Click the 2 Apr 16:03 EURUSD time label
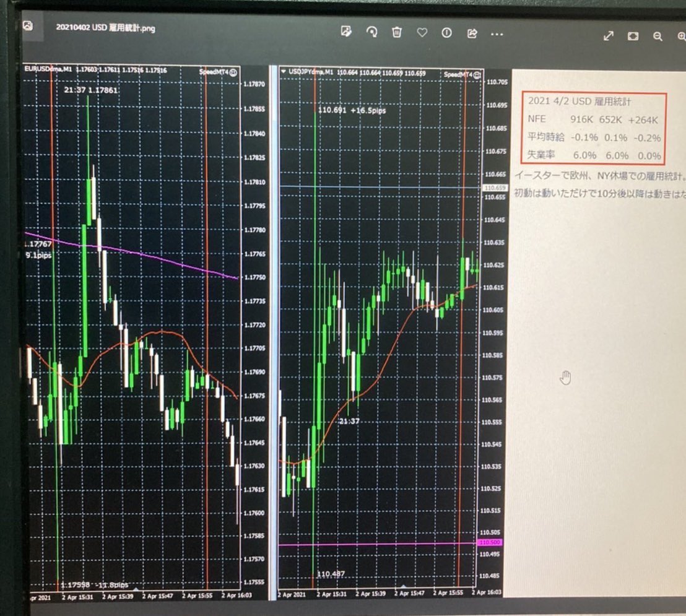The width and height of the screenshot is (686, 616). point(237,596)
